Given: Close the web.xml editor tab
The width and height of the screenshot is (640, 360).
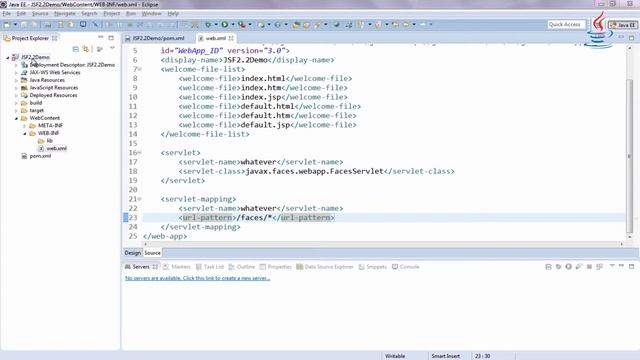Looking at the screenshot, I should [231, 38].
